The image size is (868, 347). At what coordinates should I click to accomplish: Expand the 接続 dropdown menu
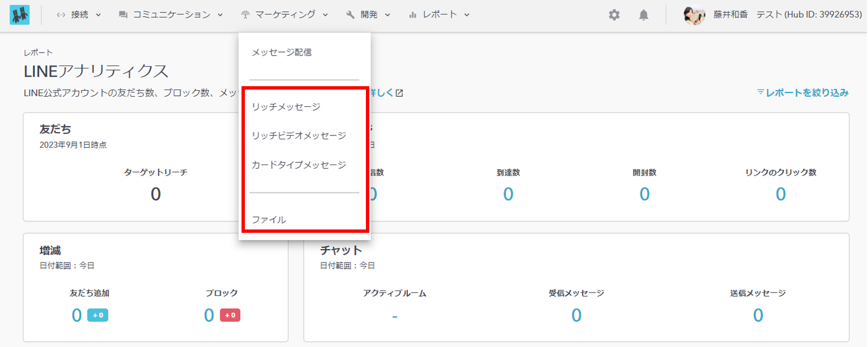pos(79,15)
